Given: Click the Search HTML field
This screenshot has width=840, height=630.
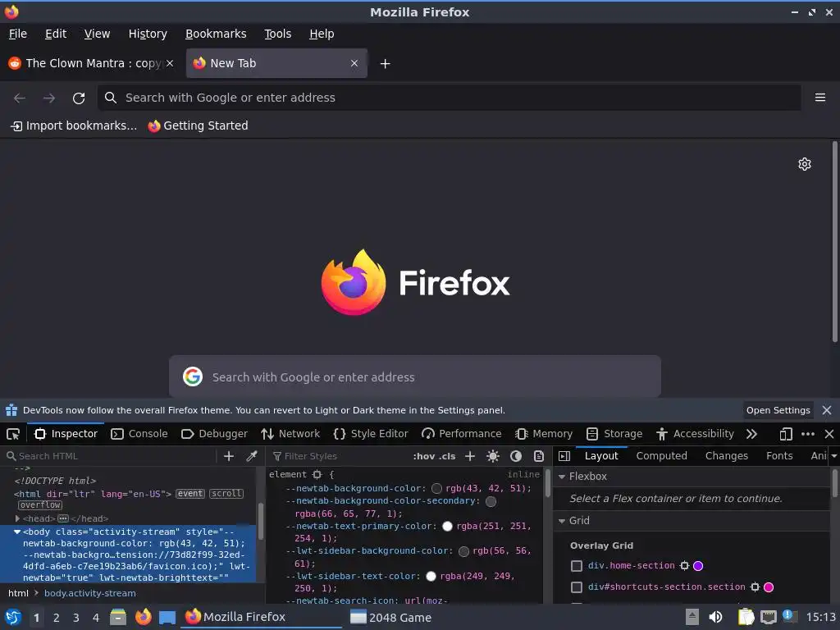Looking at the screenshot, I should pos(110,456).
